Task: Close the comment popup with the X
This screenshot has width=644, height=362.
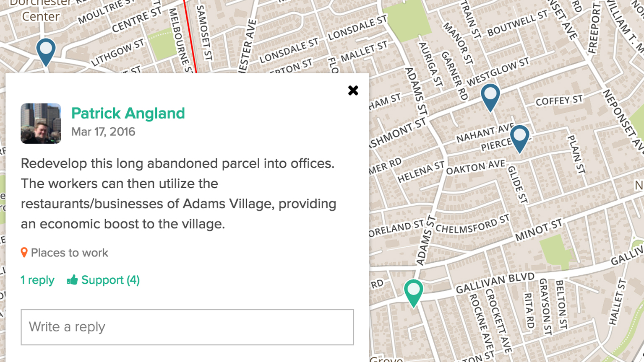Action: pos(353,90)
